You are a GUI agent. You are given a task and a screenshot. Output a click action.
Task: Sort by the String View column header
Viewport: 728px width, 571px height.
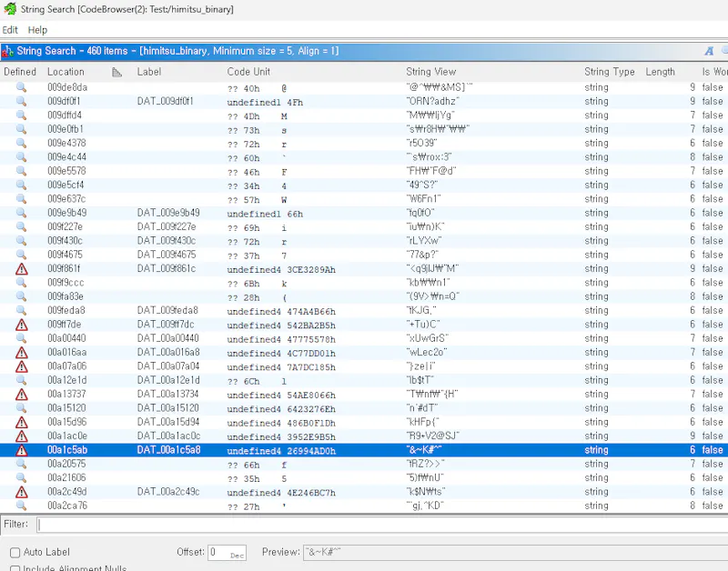point(430,72)
